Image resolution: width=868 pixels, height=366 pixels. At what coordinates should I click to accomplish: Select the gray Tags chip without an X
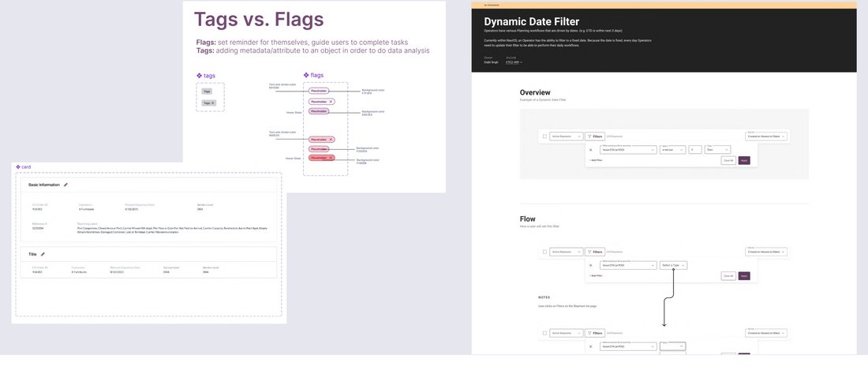click(207, 91)
